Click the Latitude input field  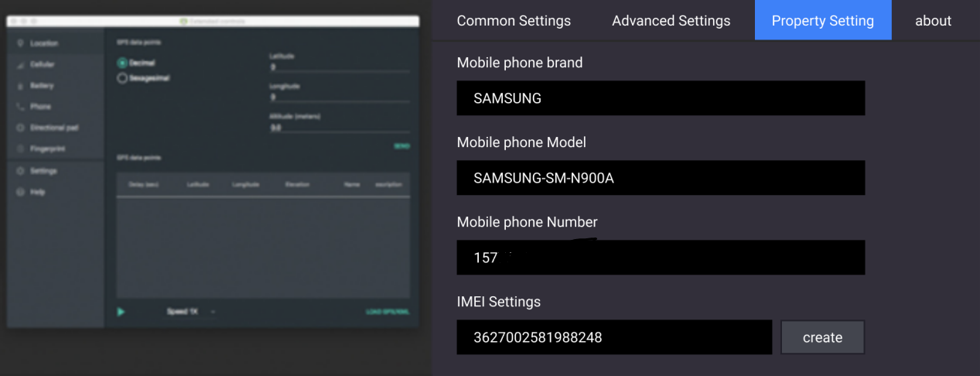(340, 67)
